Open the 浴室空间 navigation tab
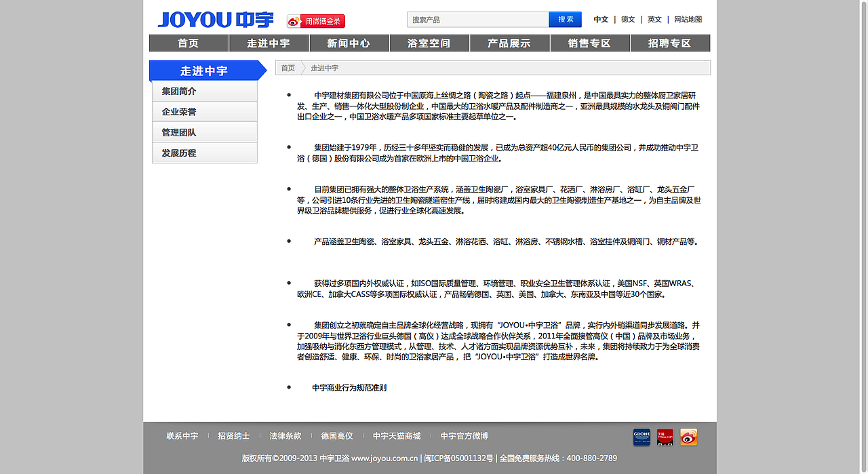Screen dimensions: 868x474 [429, 42]
